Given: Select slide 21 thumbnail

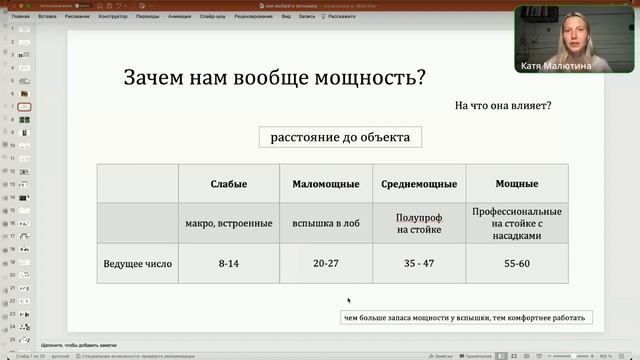Looking at the screenshot, I should point(24,288).
